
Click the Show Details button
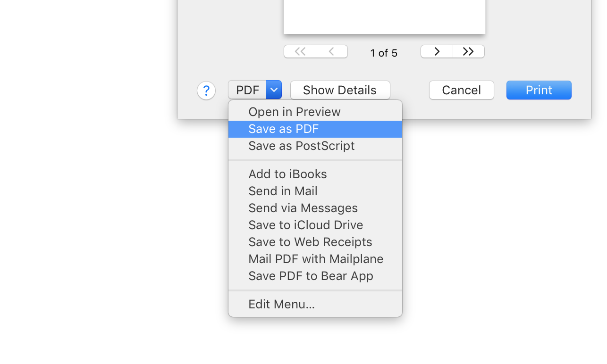[x=340, y=90]
